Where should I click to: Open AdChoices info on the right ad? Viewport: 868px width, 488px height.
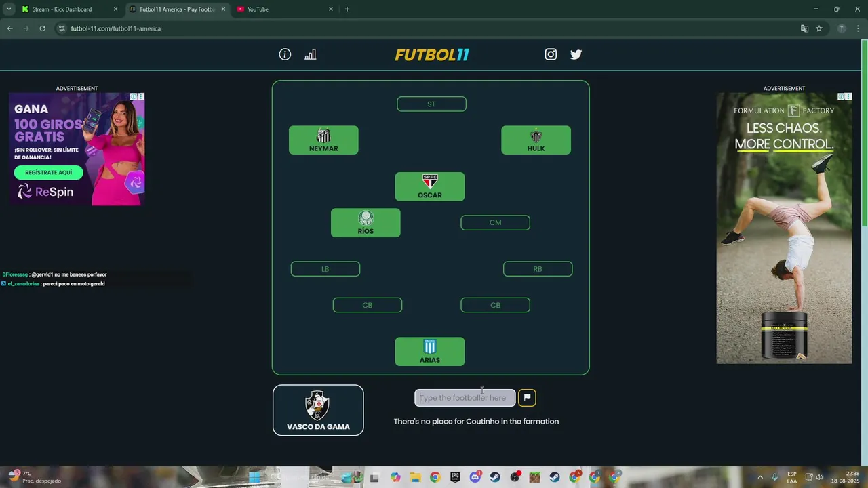click(841, 97)
